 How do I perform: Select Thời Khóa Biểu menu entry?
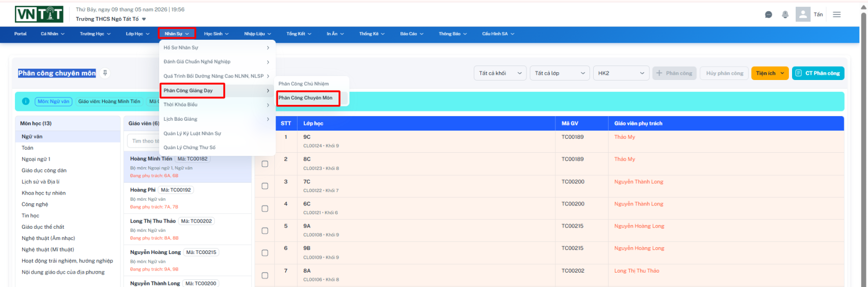pos(217,105)
